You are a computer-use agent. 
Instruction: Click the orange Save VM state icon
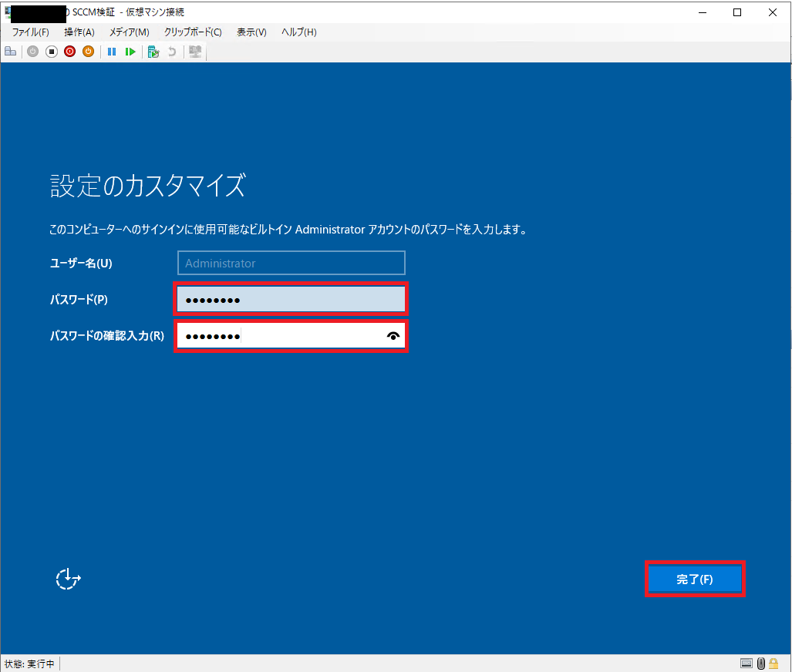[x=90, y=52]
